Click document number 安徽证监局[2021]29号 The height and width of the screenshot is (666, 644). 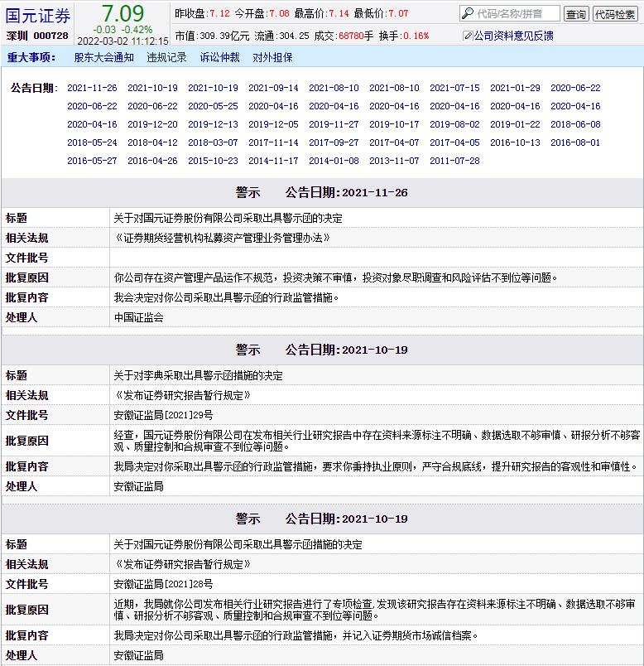163,415
